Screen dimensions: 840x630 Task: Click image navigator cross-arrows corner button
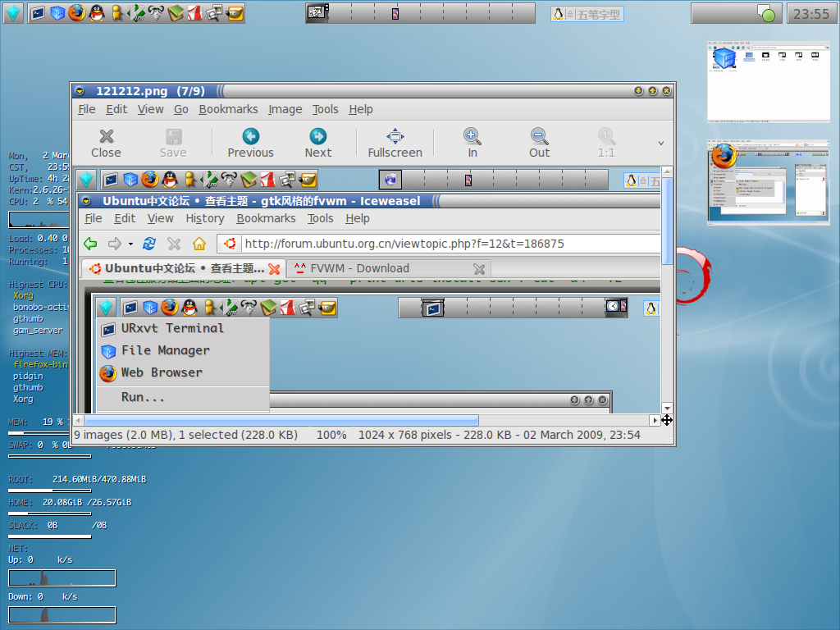[x=667, y=421]
